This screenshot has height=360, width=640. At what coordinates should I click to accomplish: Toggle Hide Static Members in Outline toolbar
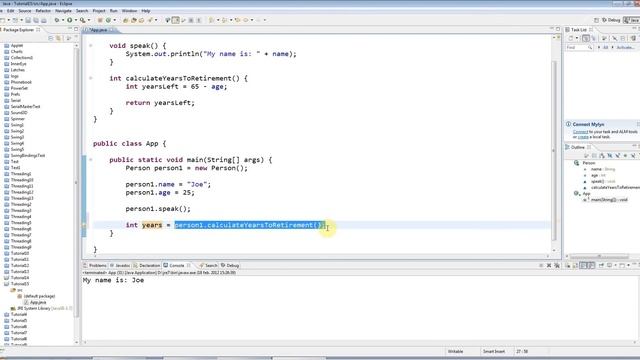tap(617, 156)
